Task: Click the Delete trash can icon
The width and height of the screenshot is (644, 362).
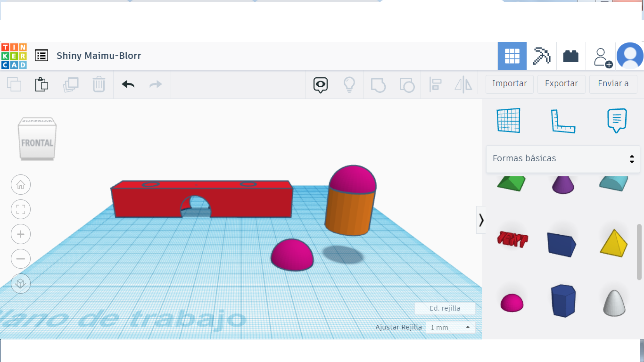Action: pyautogui.click(x=99, y=84)
